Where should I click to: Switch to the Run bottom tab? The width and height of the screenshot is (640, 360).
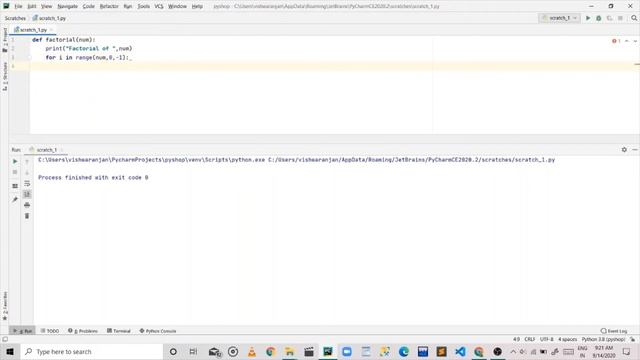pos(22,331)
